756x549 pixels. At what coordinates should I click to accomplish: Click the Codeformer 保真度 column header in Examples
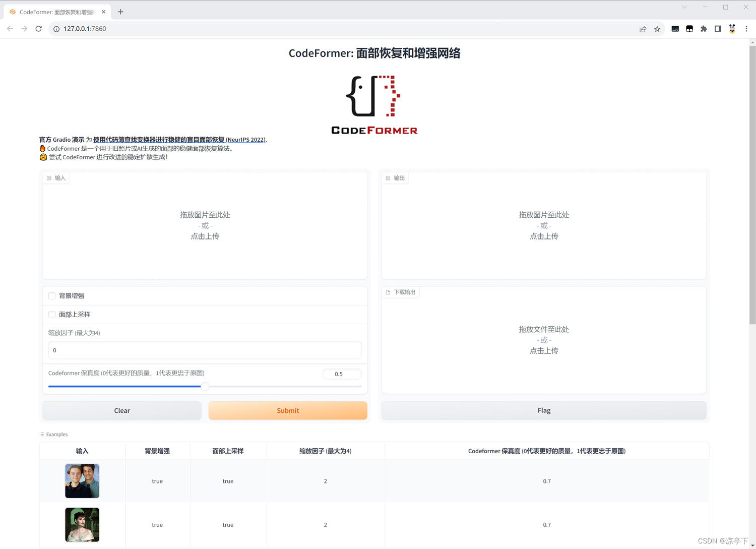click(x=547, y=451)
